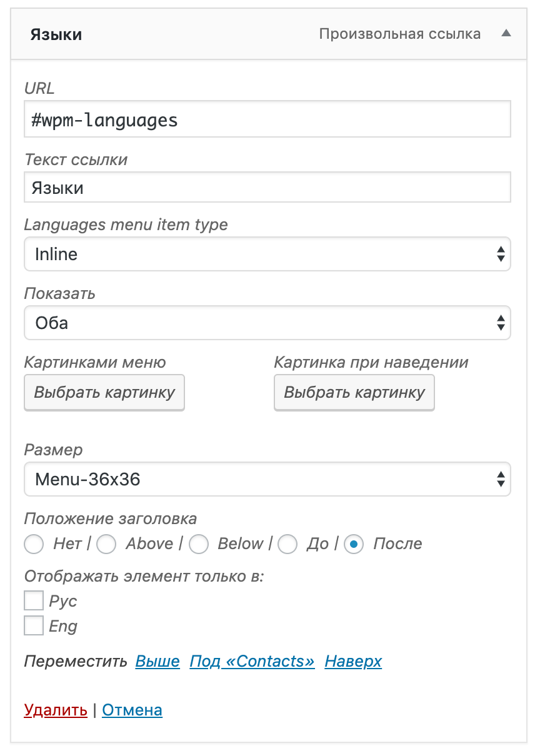Click the URL input field

(267, 119)
